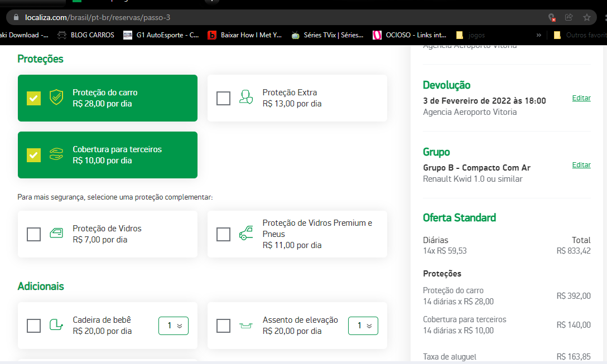Check Proteção de Vidros Premium e Pneus

click(x=223, y=234)
